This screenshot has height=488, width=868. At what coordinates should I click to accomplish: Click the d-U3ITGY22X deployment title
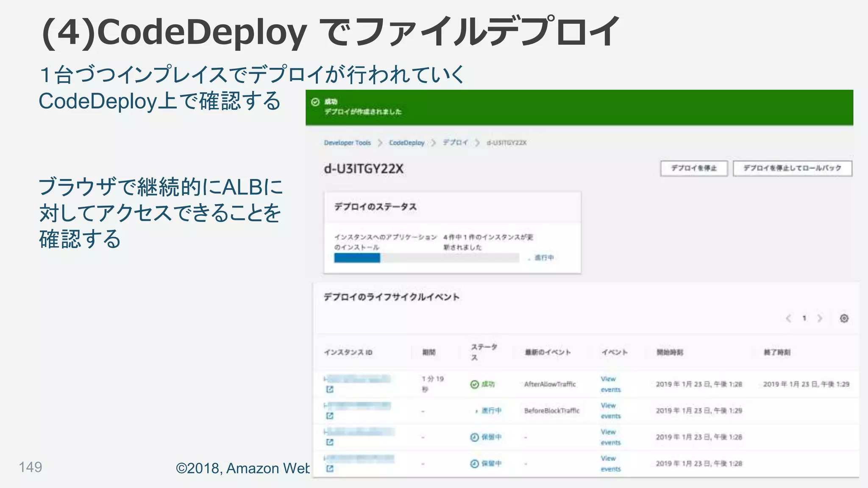364,169
